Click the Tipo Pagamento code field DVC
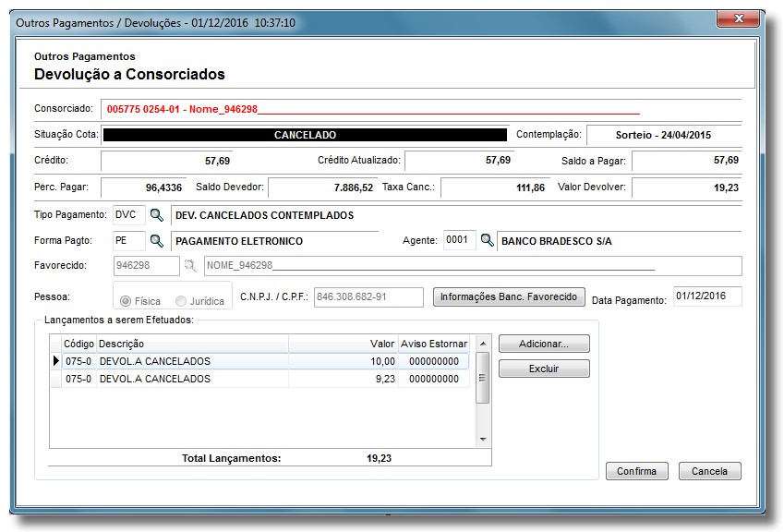This screenshot has height=532, width=784. pyautogui.click(x=129, y=215)
